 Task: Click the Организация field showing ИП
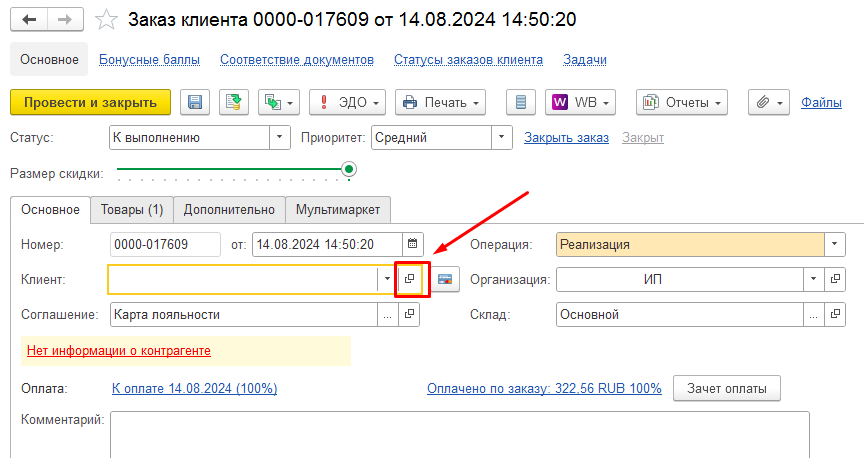(x=679, y=279)
